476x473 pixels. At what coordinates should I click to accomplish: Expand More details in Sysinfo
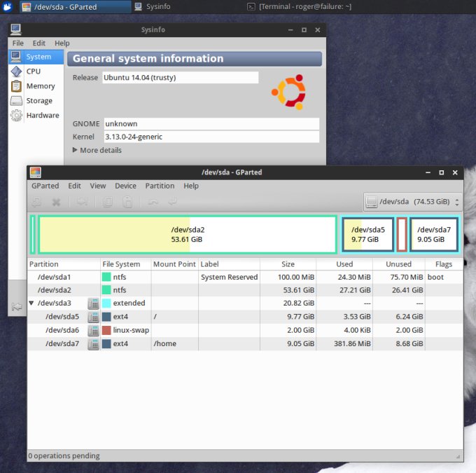point(97,150)
